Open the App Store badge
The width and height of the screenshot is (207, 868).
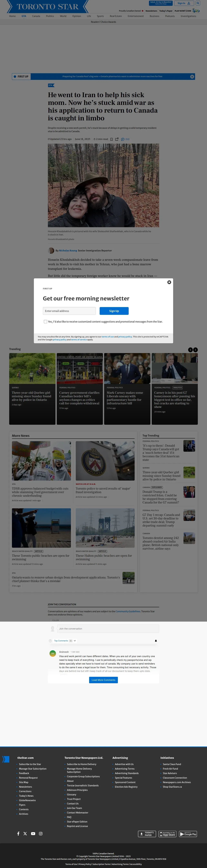168,834
